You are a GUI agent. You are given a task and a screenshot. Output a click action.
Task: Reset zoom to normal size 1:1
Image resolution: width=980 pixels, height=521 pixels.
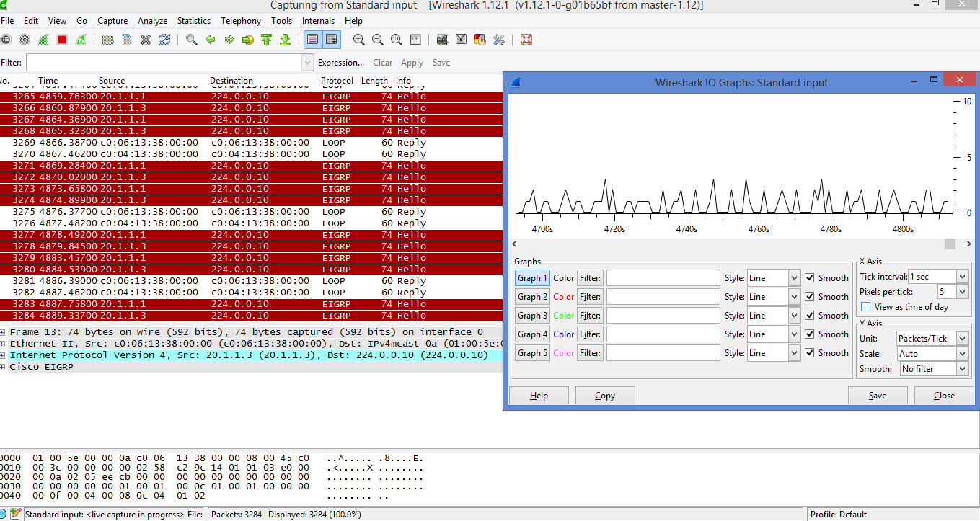pyautogui.click(x=396, y=40)
